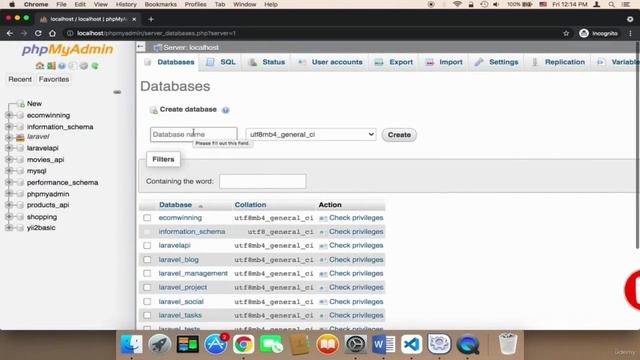Open the User accounts tab

[x=330, y=62]
